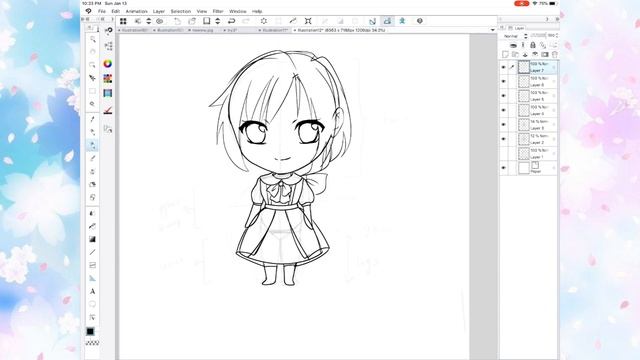Select the rectangle Selection marquee tool
Image resolution: width=640 pixels, height=360 pixels.
point(93,91)
